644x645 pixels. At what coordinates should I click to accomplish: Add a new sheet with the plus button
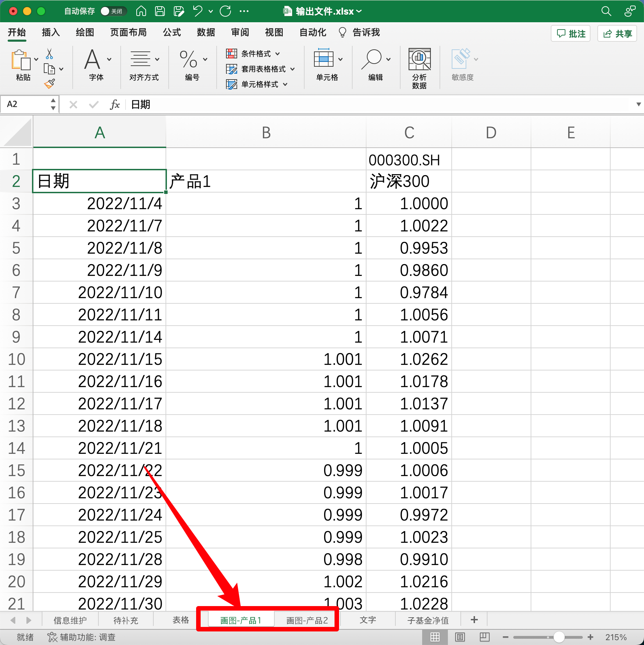(474, 620)
